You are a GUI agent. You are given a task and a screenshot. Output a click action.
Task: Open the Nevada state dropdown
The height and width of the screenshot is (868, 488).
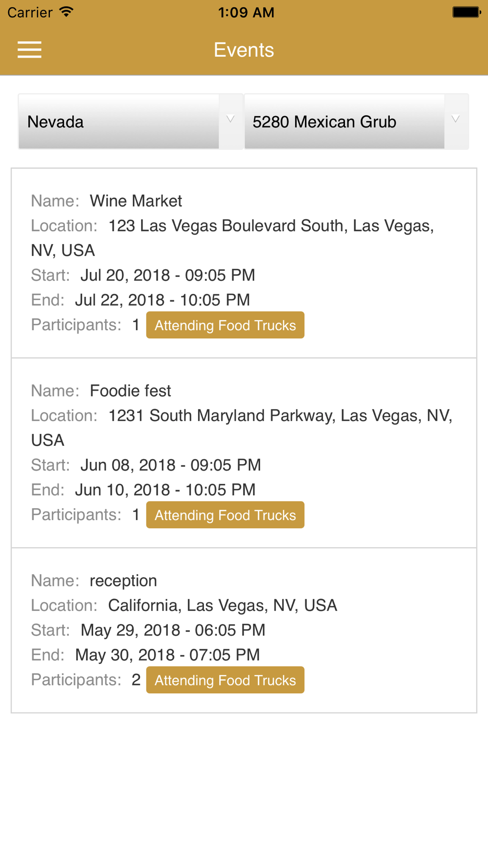point(120,122)
